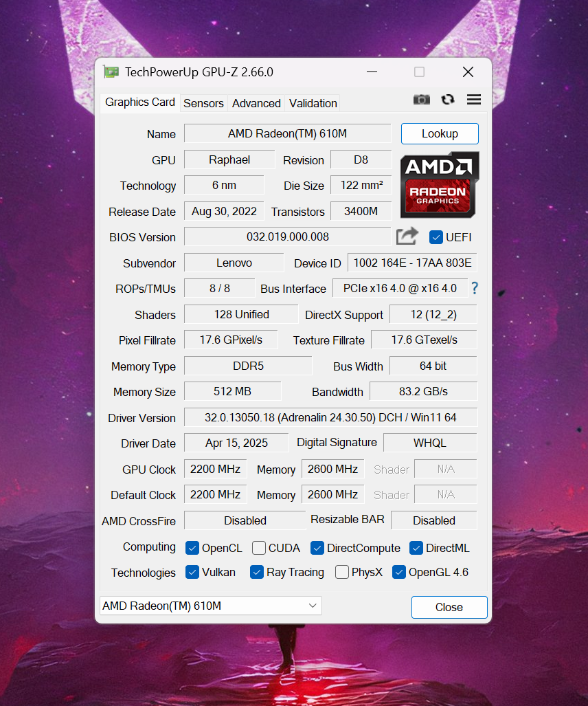Image resolution: width=588 pixels, height=706 pixels.
Task: Click the Memory Size field 512 MB
Action: [x=233, y=392]
